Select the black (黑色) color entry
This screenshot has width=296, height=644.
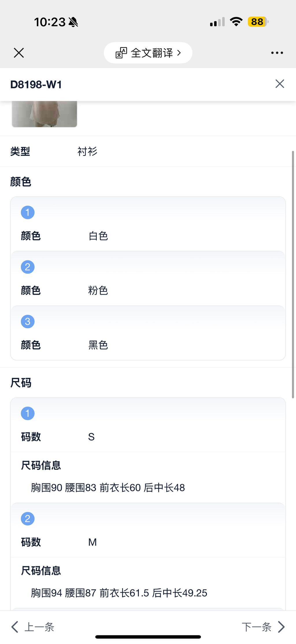click(x=98, y=345)
